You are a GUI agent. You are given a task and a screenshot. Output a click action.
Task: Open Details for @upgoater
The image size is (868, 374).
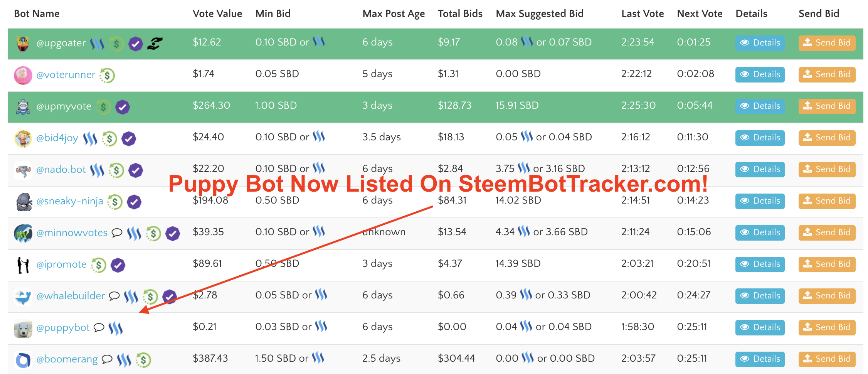[760, 43]
